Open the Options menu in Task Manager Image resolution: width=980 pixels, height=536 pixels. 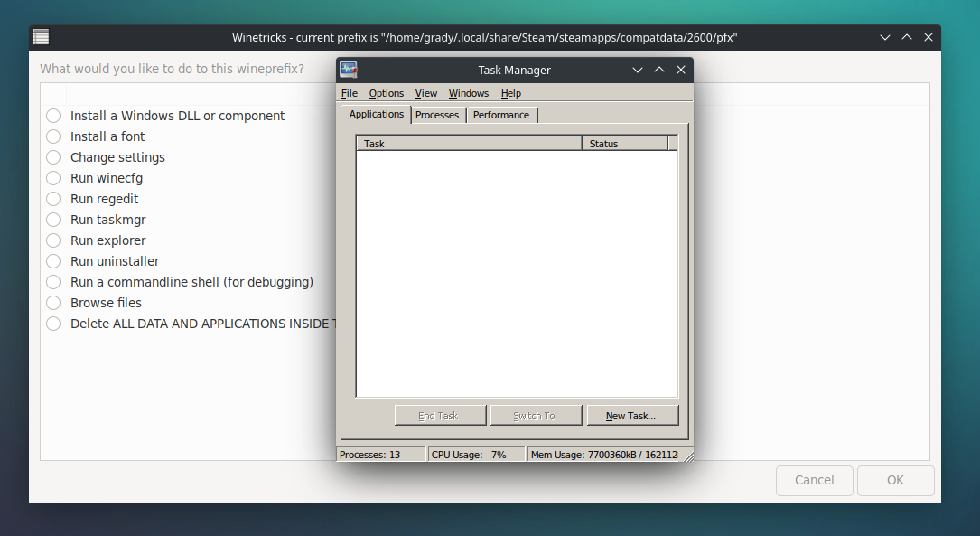pyautogui.click(x=387, y=93)
